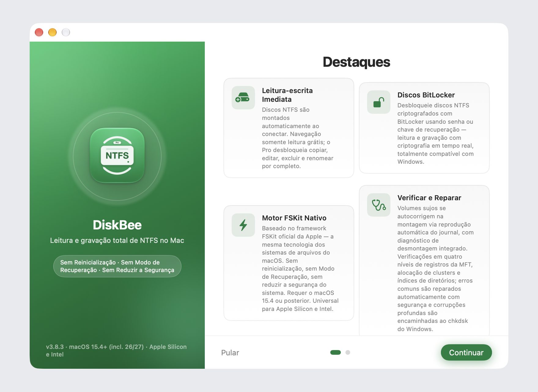This screenshot has width=538, height=392.
Task: Minimize the window with the yellow button
Action: click(x=53, y=32)
